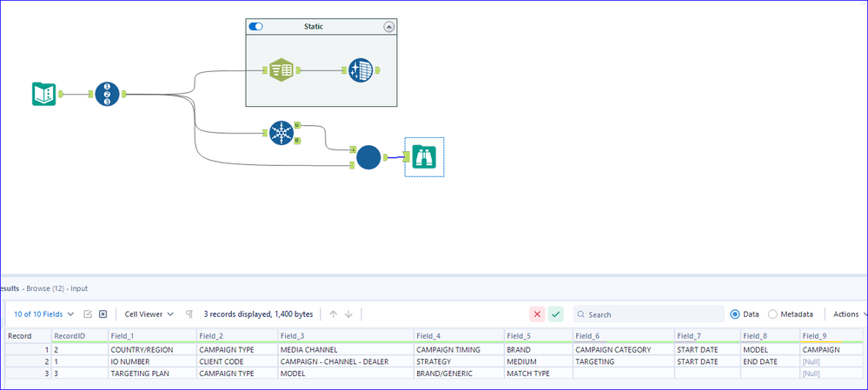Go to next record with down arrow
The height and width of the screenshot is (390, 868).
pos(348,314)
